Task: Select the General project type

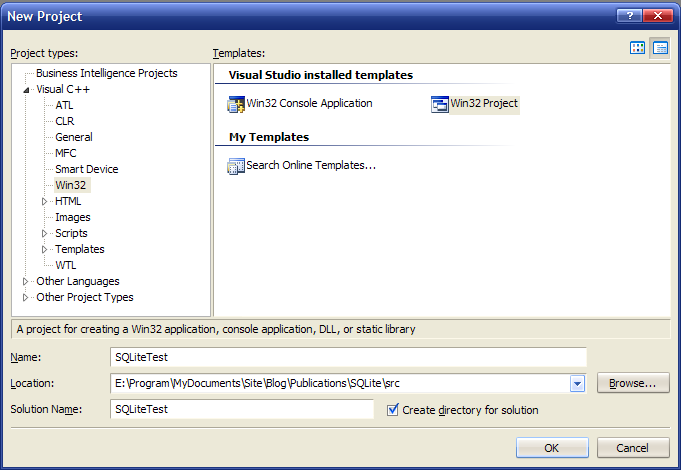Action: pos(74,137)
